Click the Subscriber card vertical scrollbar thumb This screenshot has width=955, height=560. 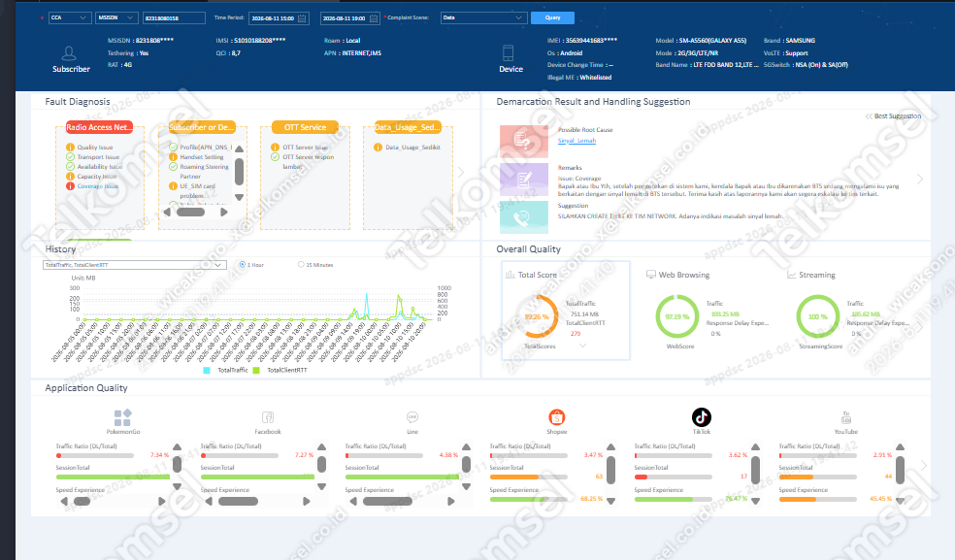click(240, 171)
